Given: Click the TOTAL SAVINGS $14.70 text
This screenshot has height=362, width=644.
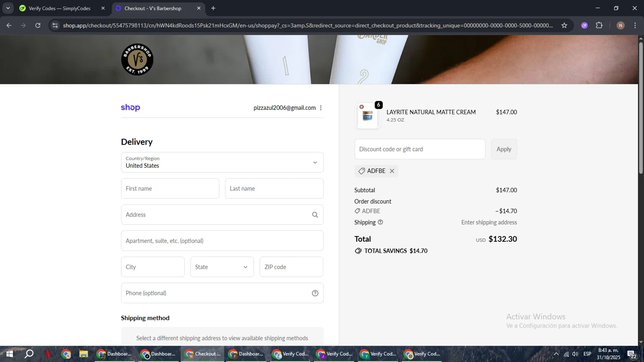Looking at the screenshot, I should [x=396, y=251].
